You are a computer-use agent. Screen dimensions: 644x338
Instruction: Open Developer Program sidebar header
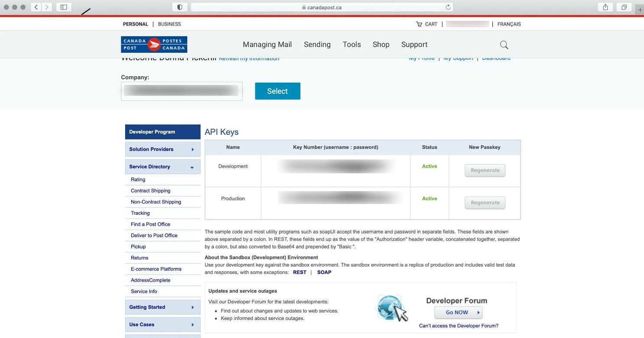(x=163, y=132)
